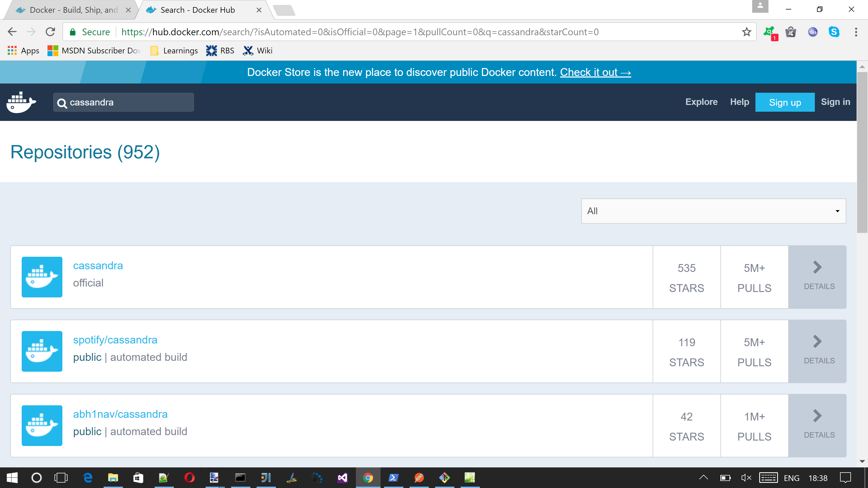Open the RBS bookmark
The image size is (868, 488).
[x=220, y=50]
